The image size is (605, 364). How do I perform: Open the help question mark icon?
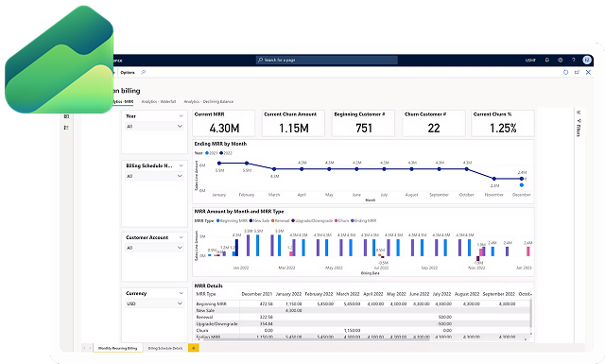click(574, 60)
